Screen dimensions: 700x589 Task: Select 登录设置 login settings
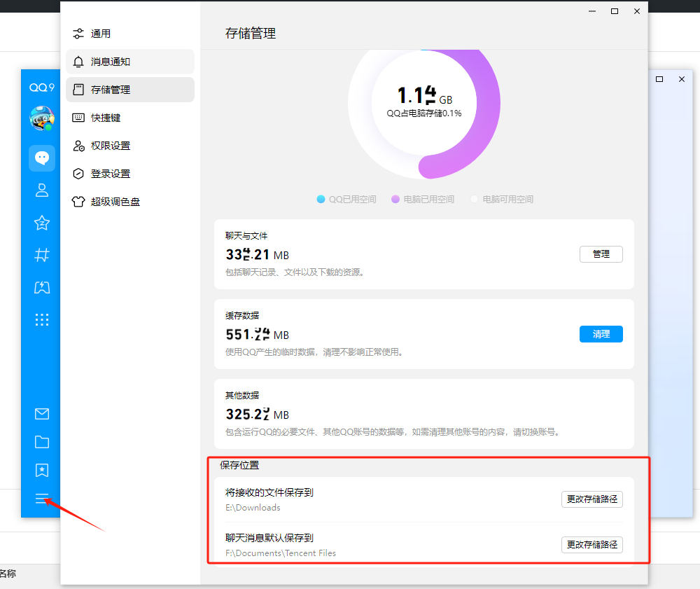coord(130,174)
